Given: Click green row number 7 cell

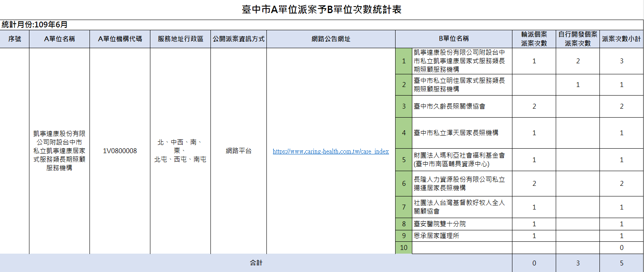Looking at the screenshot, I should [x=404, y=207].
